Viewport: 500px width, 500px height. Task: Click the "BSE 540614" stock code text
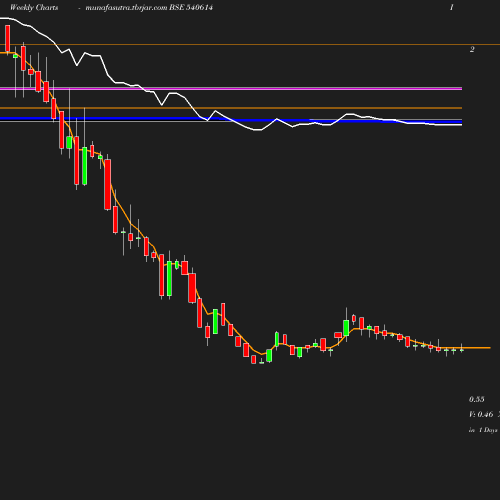pos(191,7)
